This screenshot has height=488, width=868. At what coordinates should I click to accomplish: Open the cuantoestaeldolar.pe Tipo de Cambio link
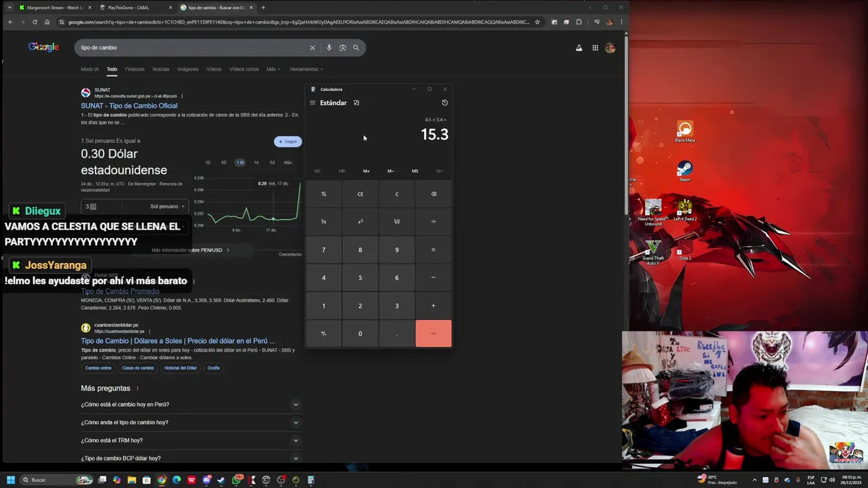pyautogui.click(x=178, y=341)
